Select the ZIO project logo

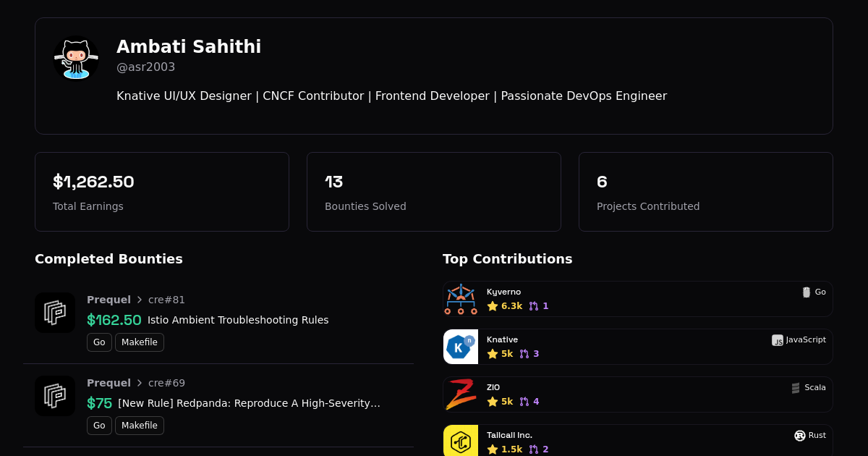(x=461, y=394)
